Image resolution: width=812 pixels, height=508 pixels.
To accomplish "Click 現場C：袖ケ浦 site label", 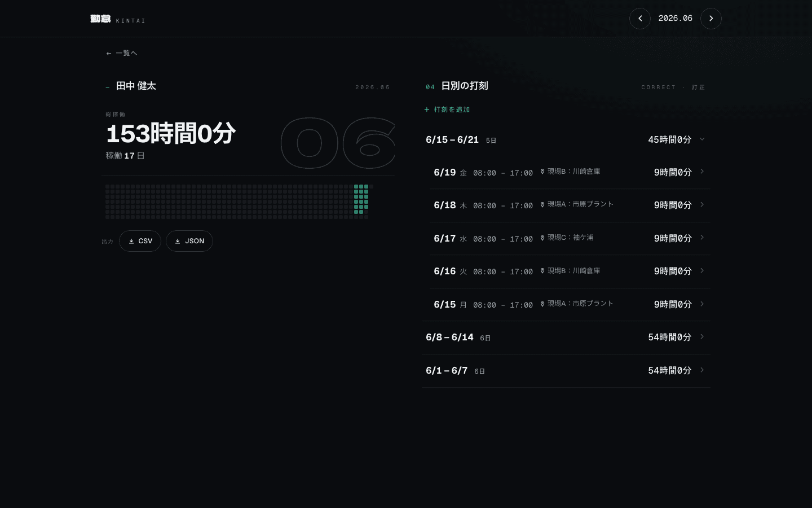I will (571, 238).
